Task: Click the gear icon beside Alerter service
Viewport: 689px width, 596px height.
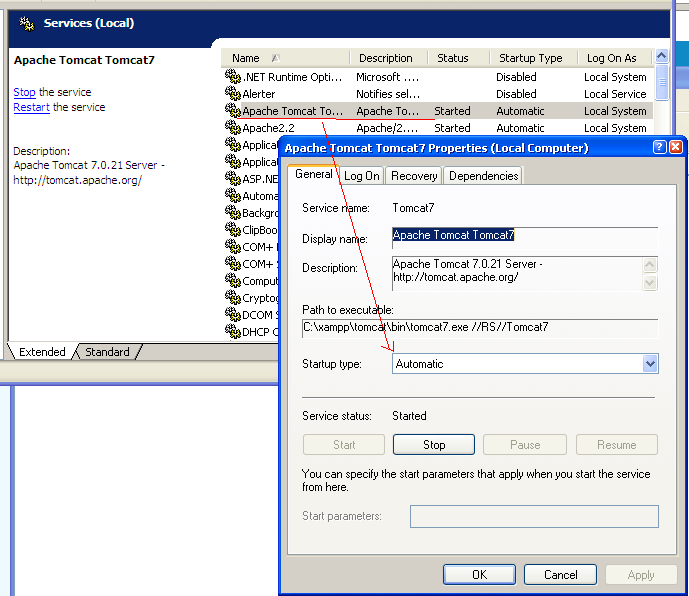Action: click(232, 94)
